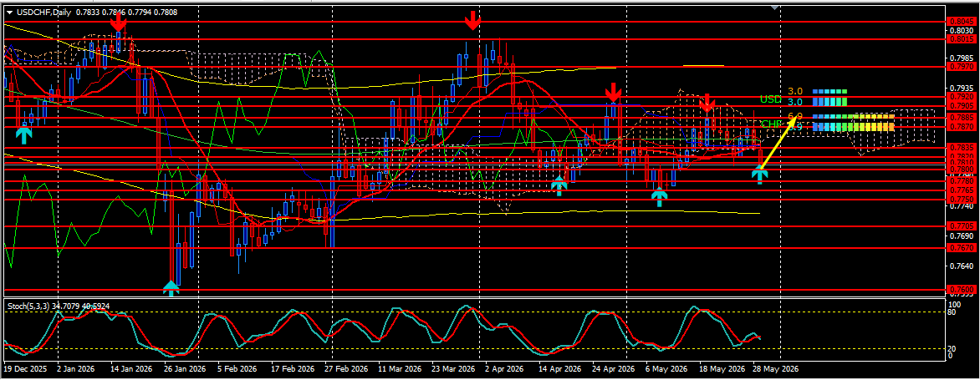Image resolution: width=980 pixels, height=380 pixels.
Task: Click the 0.7870 red price label
Action: point(962,127)
